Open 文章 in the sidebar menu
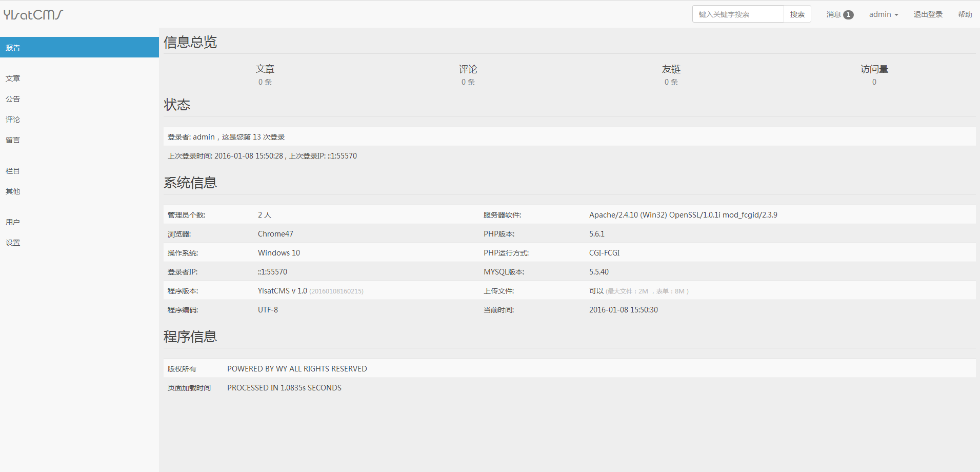 (x=79, y=78)
